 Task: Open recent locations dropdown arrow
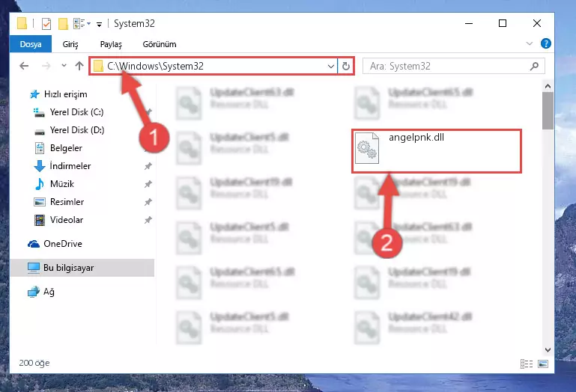[x=64, y=66]
